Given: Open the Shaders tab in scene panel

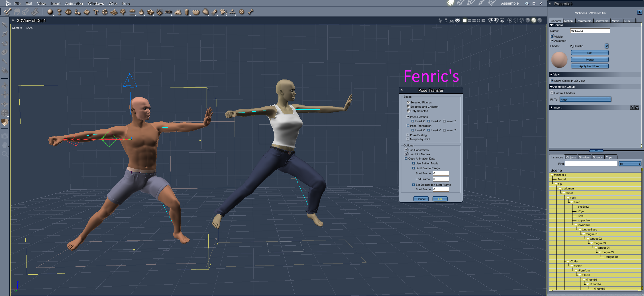Looking at the screenshot, I should tap(584, 157).
